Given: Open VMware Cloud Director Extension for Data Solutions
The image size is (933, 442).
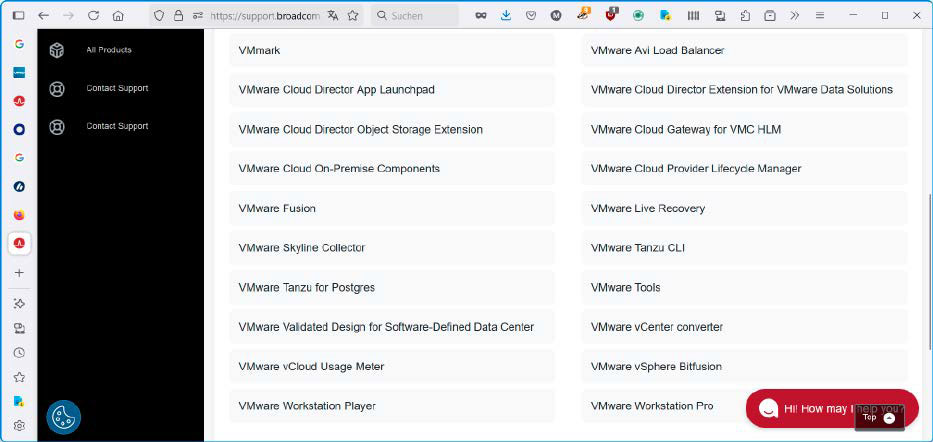Looking at the screenshot, I should click(744, 90).
